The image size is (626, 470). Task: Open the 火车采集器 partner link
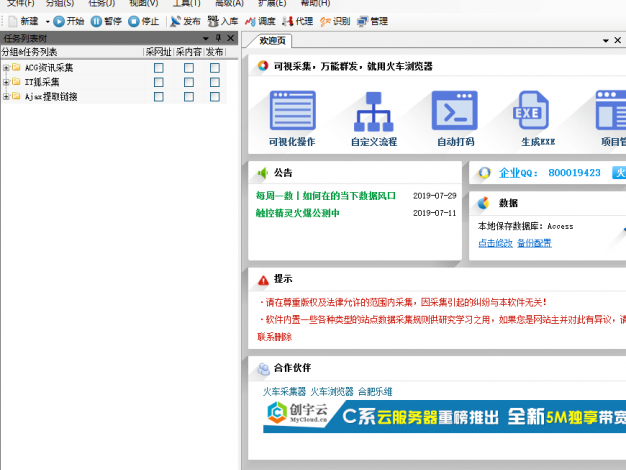(284, 392)
